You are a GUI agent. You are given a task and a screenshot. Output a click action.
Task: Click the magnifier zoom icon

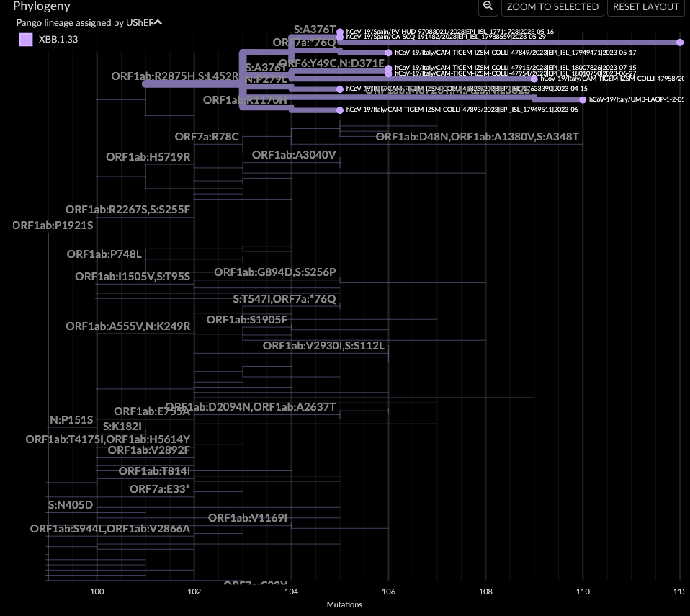pyautogui.click(x=488, y=7)
